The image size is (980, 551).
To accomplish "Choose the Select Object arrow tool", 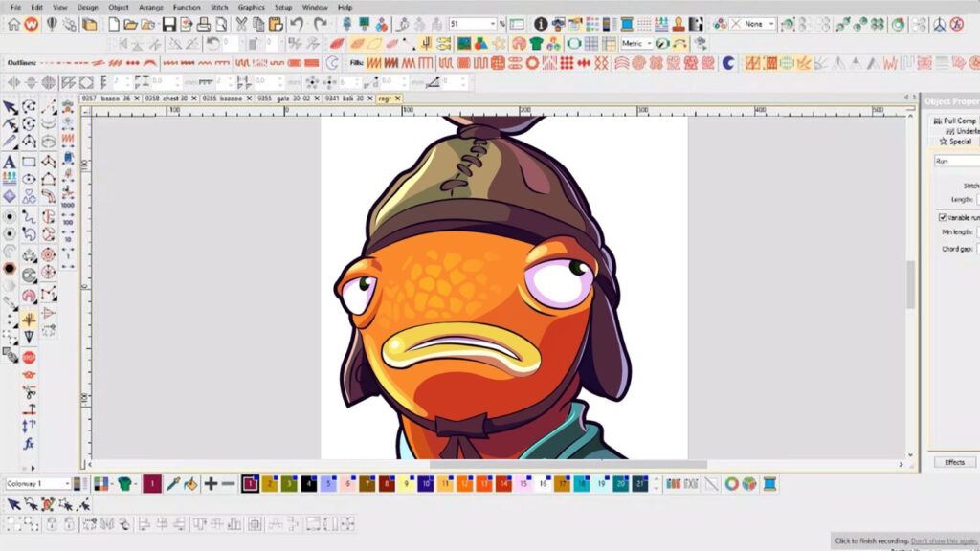I will (10, 107).
